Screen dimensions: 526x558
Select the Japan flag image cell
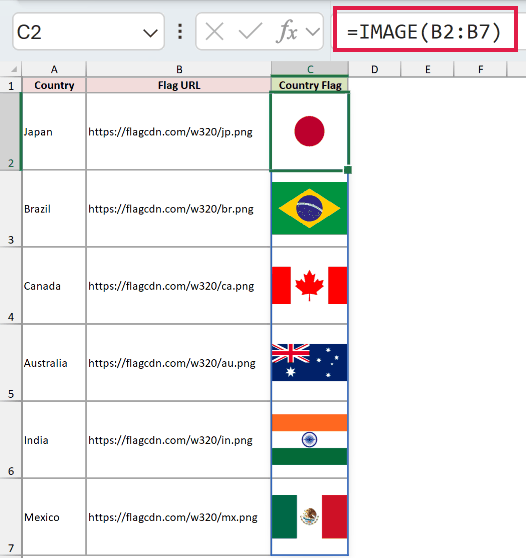coord(310,131)
